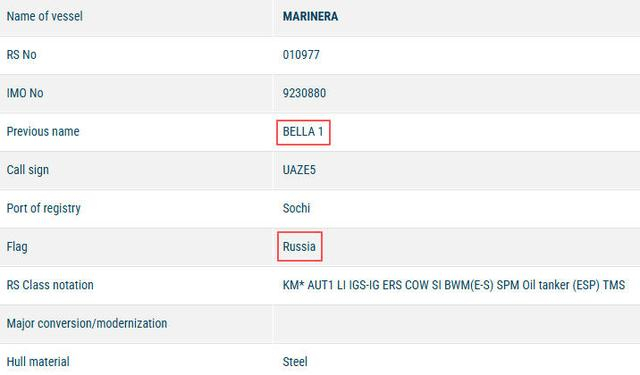Click the RS Class notation value text
The image size is (640, 375).
pyautogui.click(x=454, y=285)
